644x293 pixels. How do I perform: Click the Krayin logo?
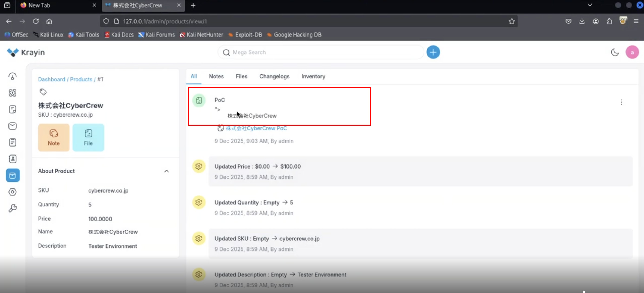pos(26,52)
